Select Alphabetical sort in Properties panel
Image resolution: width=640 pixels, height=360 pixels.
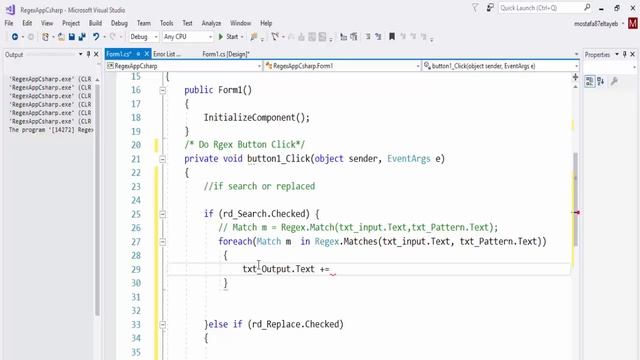coord(601,81)
